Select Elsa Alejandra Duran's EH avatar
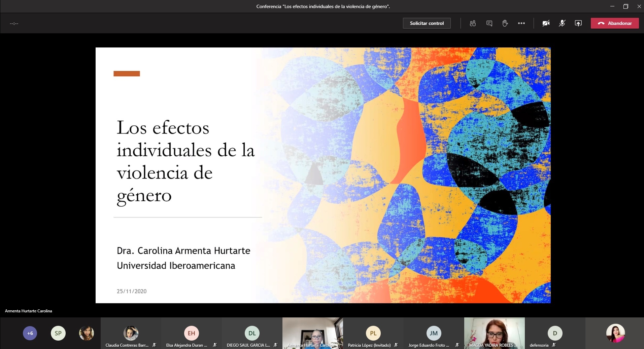The height and width of the screenshot is (349, 644). click(191, 333)
